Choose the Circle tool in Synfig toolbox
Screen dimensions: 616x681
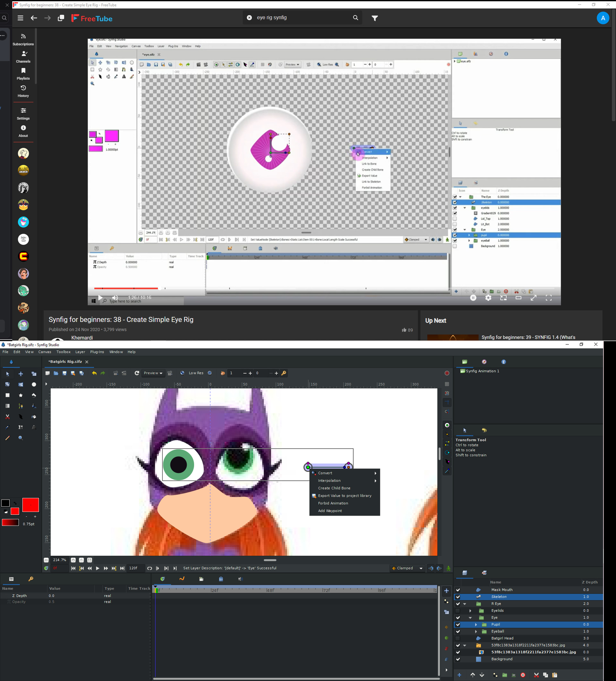34,384
